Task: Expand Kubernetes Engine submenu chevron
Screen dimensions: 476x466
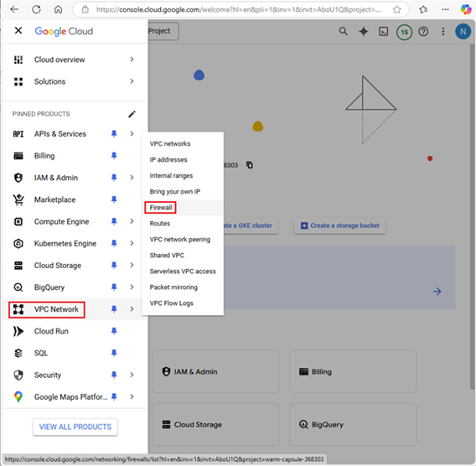Action: point(132,243)
